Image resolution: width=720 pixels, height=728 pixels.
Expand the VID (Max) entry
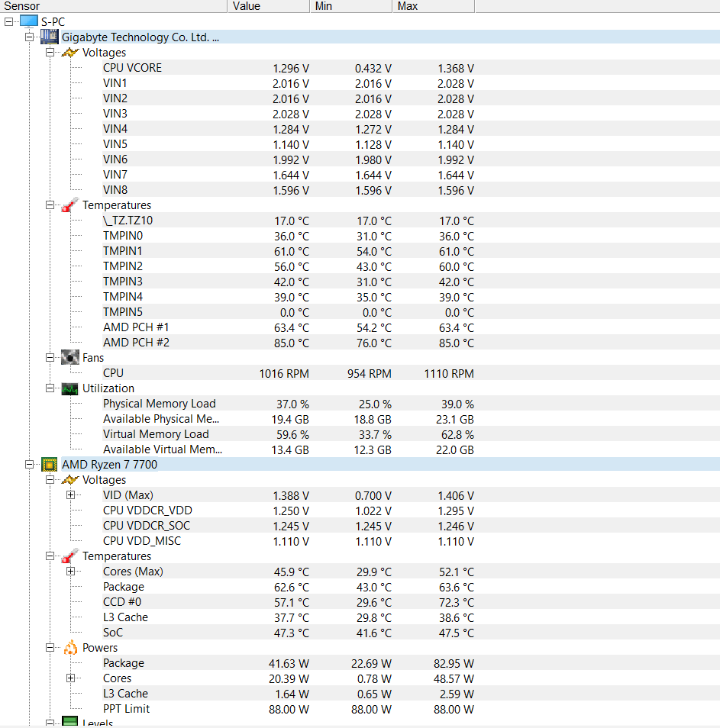(x=71, y=494)
